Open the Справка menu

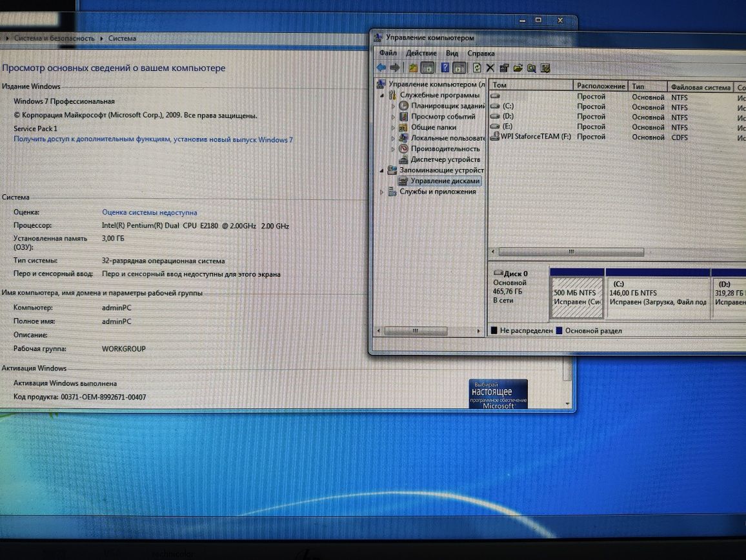pos(481,54)
